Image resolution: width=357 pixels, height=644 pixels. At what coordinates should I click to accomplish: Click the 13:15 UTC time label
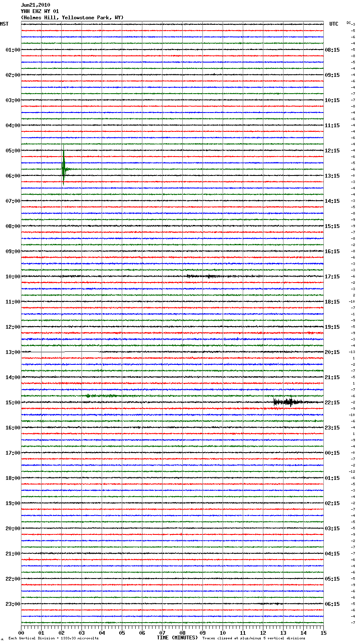[x=332, y=176]
